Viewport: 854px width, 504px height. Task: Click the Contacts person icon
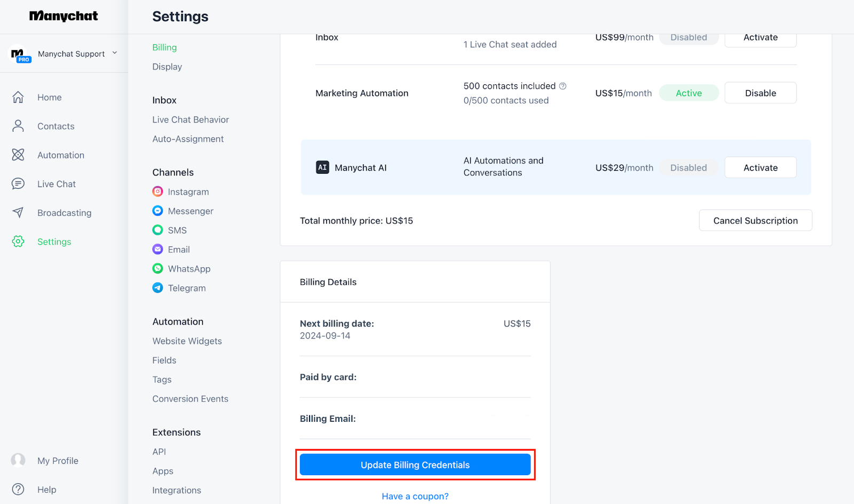coord(18,126)
